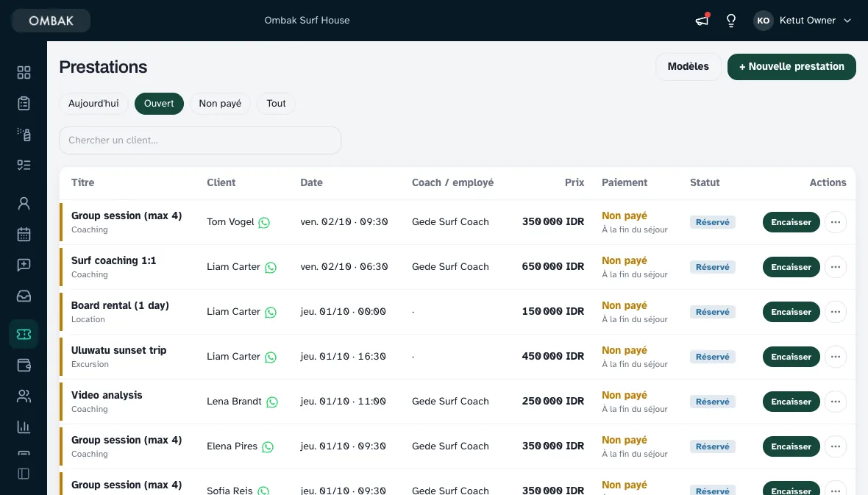Open the bar chart reports icon
Viewport: 868px width, 495px height.
point(24,427)
